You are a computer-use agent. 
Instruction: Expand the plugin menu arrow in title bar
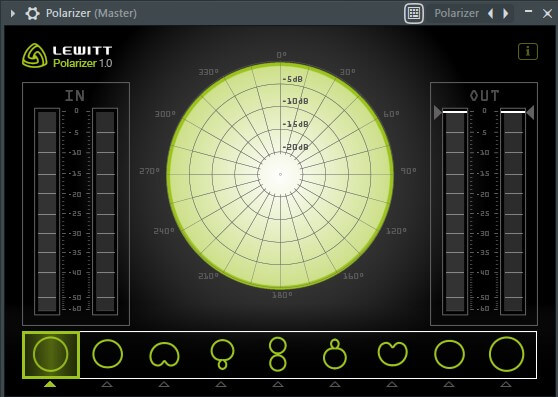point(13,14)
